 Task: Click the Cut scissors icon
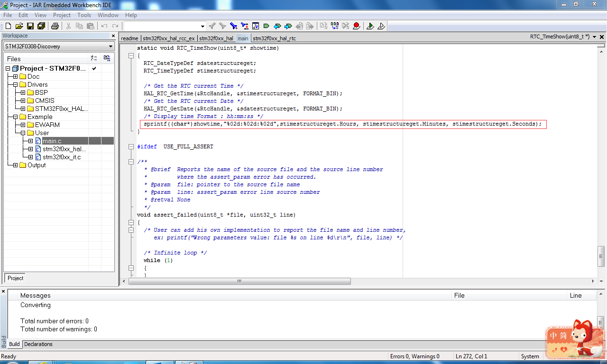point(68,26)
